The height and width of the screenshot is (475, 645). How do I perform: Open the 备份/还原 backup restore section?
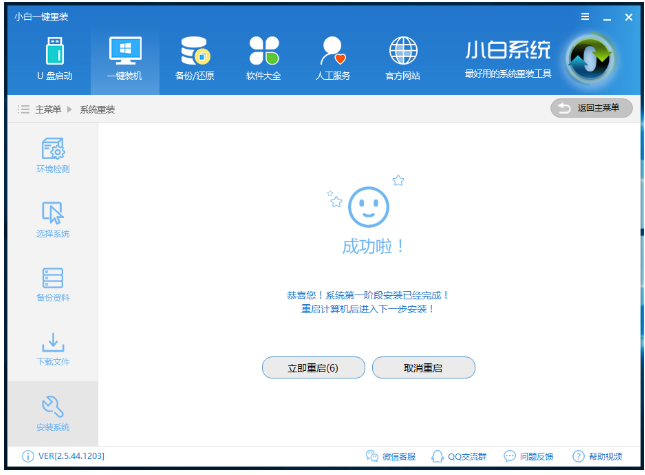tap(194, 58)
